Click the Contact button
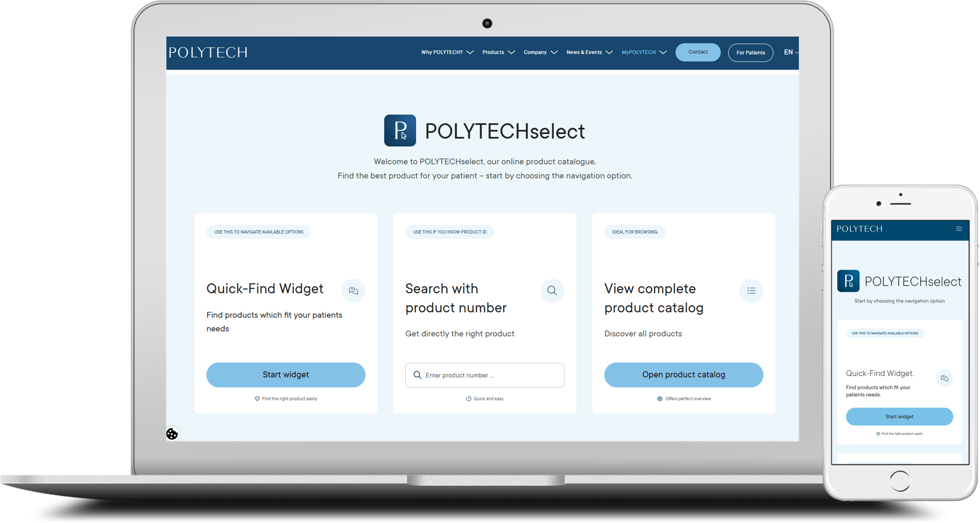Viewport: 980px width, 523px height. point(698,52)
